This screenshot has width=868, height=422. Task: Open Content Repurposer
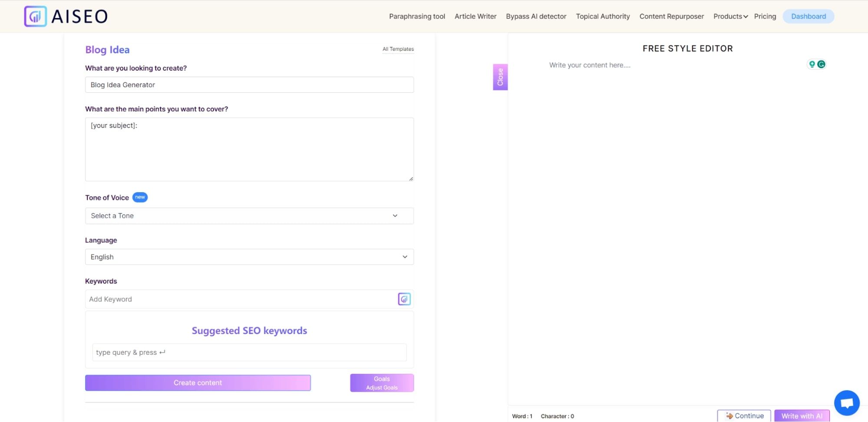(x=671, y=16)
